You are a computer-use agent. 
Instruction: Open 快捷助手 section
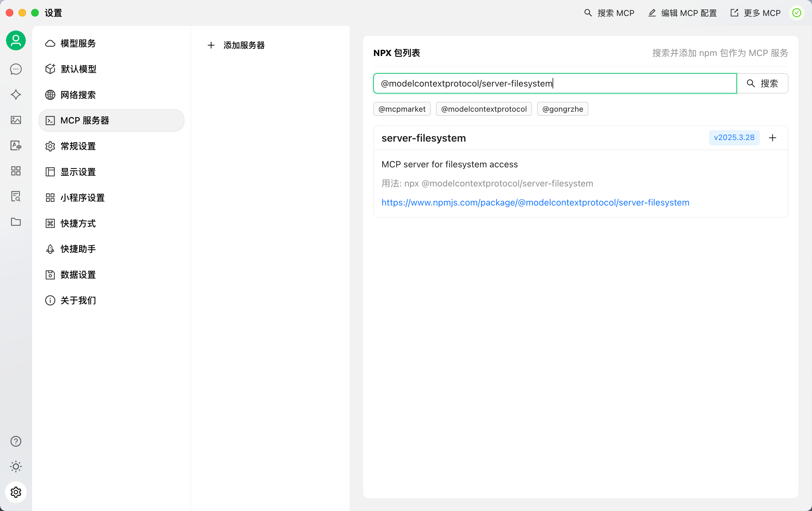[111, 249]
